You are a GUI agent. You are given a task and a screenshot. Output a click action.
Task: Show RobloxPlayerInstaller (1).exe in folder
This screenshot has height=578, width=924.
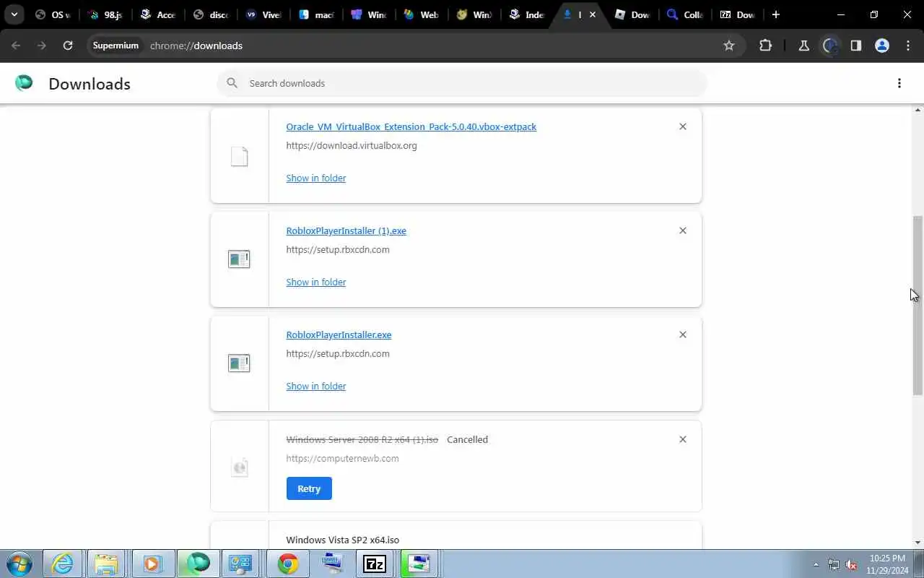pyautogui.click(x=315, y=282)
